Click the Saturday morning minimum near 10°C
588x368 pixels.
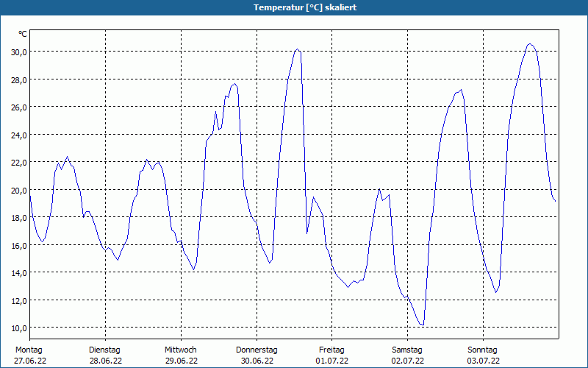(422, 325)
